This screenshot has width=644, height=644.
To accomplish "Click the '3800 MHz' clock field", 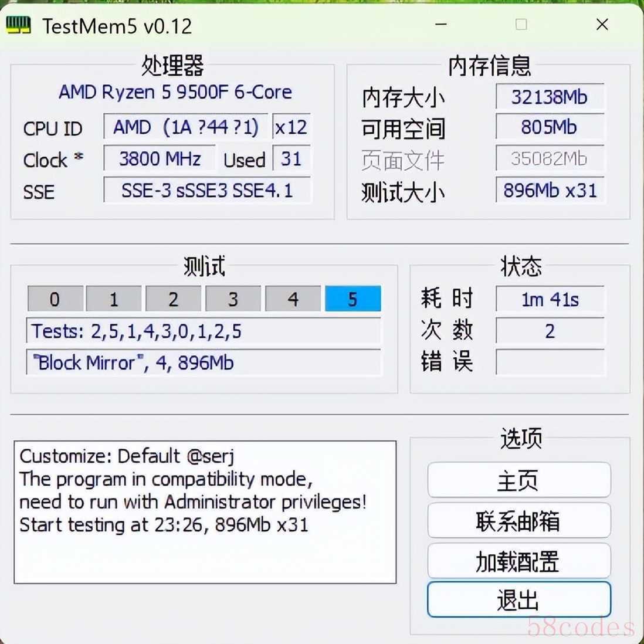I will click(160, 158).
